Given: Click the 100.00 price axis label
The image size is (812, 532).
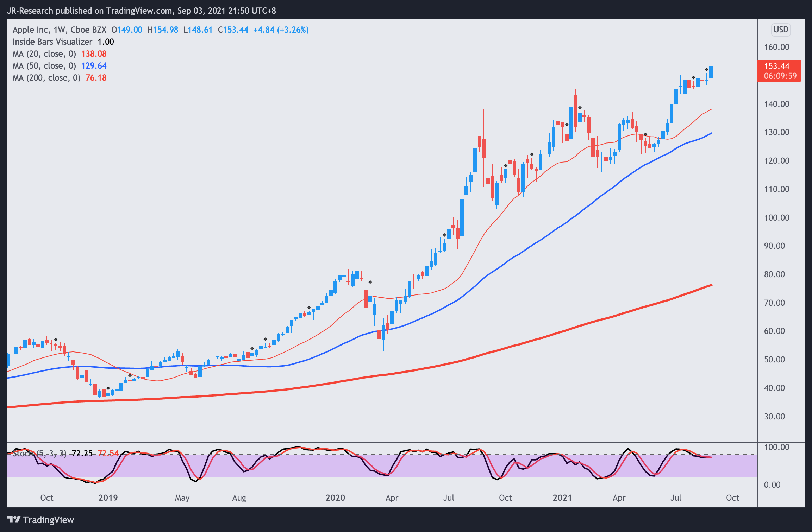Looking at the screenshot, I should click(776, 218).
